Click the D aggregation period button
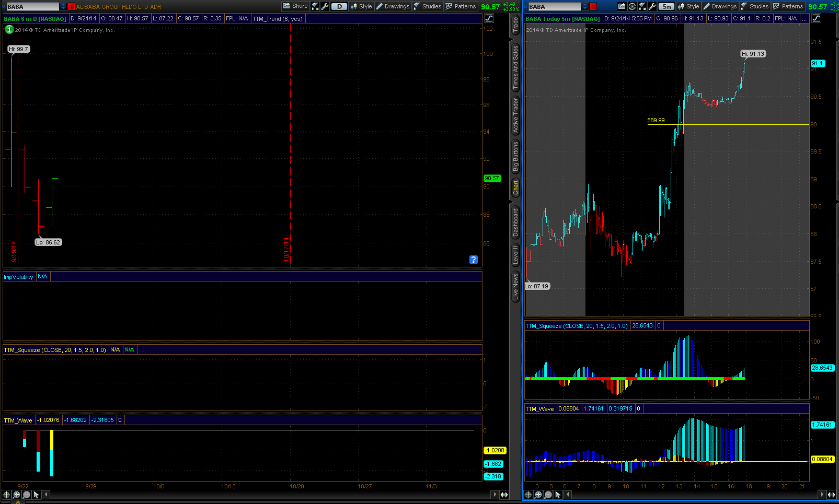 tap(339, 6)
